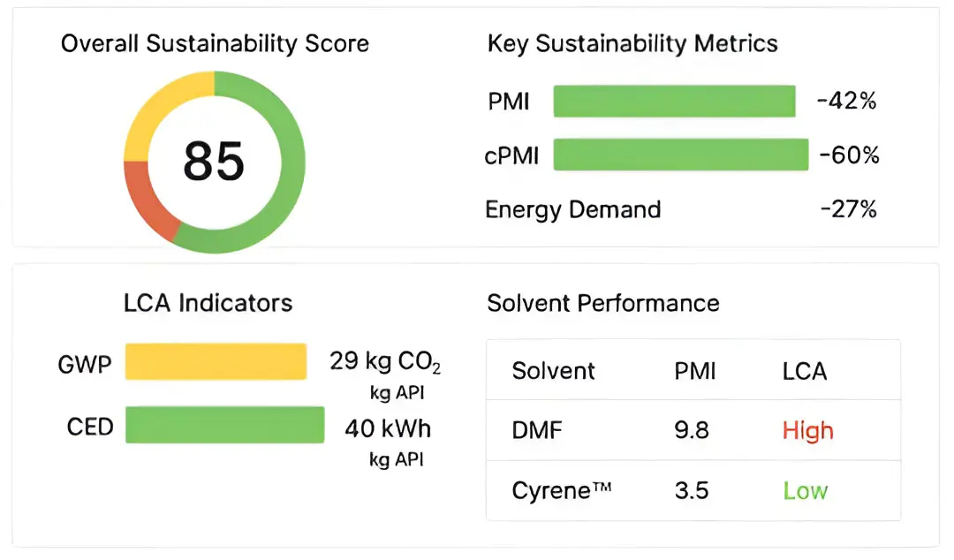Screen dimensions: 954x560
Task: Click the -42% PMI value
Action: tap(846, 102)
